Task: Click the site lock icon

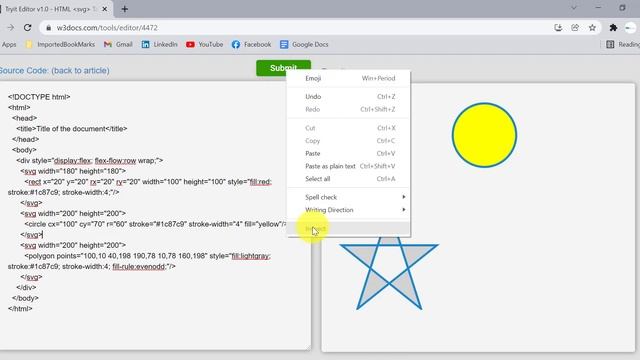Action: 49,28
